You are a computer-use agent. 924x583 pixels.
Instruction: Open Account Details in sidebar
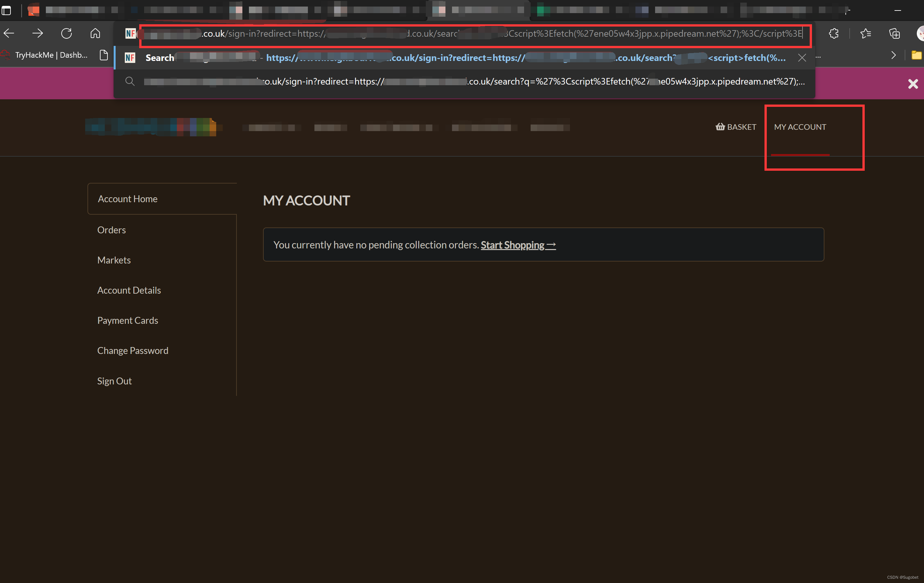pos(129,290)
